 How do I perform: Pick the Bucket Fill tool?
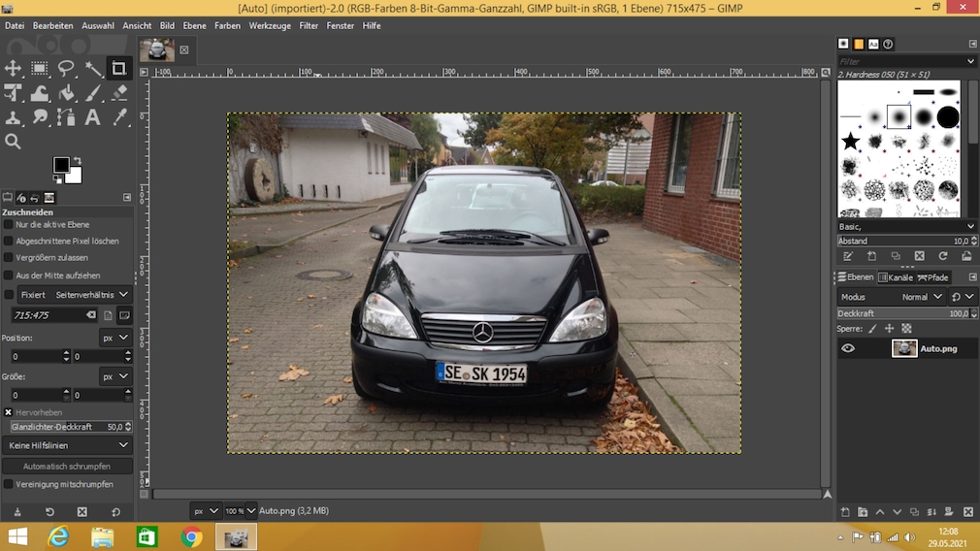67,93
